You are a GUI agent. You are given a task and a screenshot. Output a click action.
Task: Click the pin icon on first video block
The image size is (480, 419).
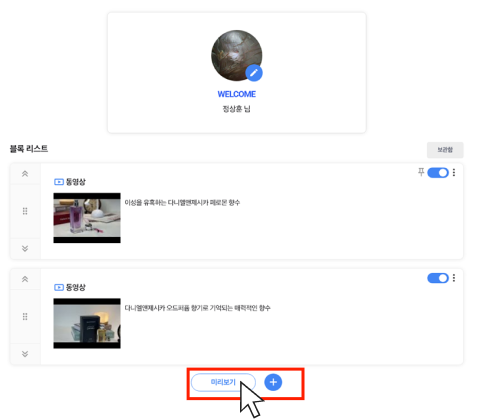point(421,172)
